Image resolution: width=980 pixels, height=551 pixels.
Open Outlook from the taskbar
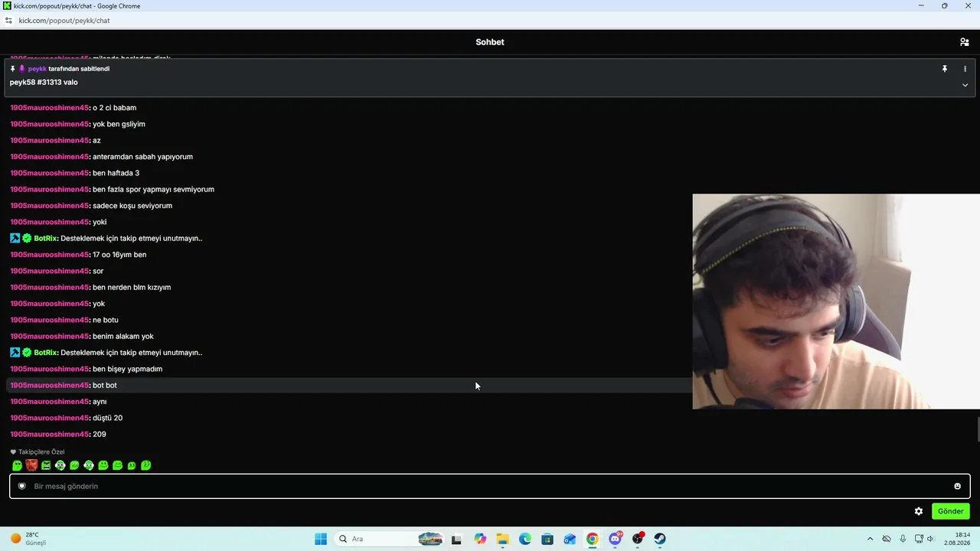coord(570,539)
